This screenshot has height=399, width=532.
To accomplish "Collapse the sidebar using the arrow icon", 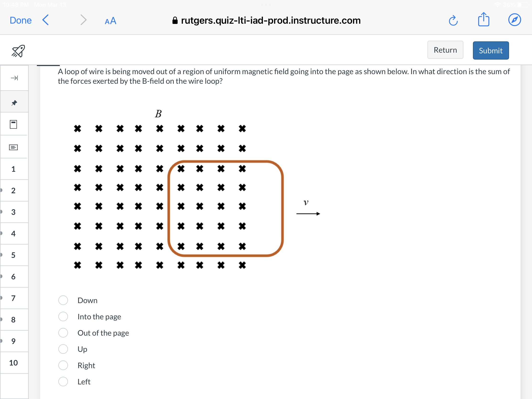I will click(x=14, y=78).
